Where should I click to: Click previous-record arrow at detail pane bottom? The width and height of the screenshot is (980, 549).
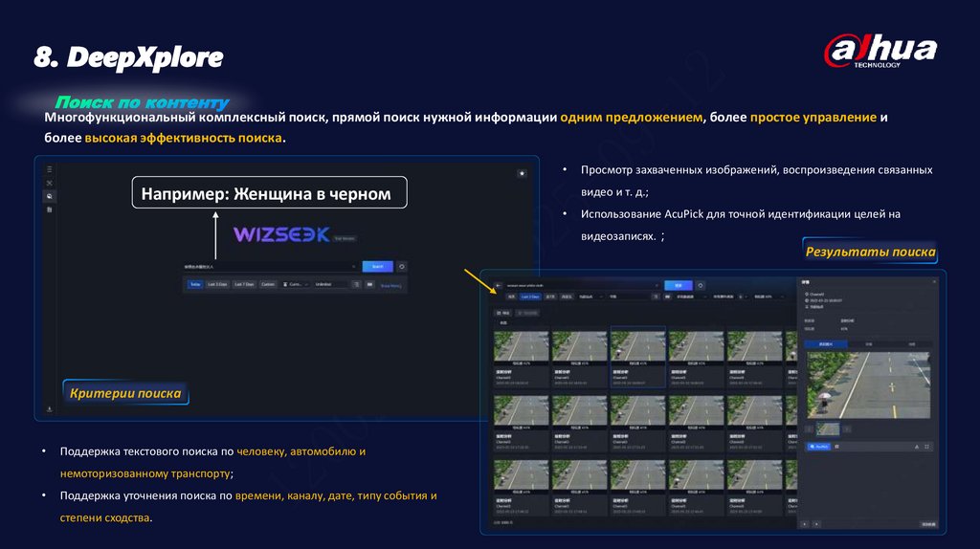pyautogui.click(x=804, y=525)
